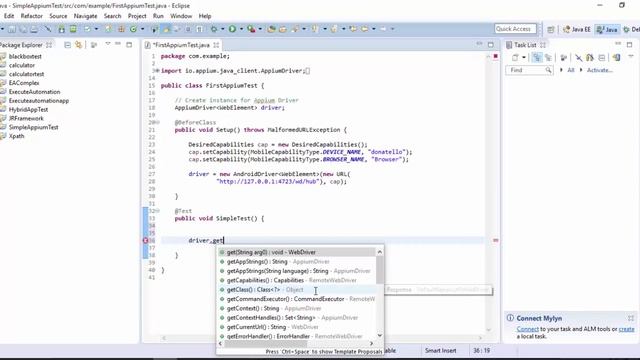Click the Save All toolbar icon

[22, 29]
